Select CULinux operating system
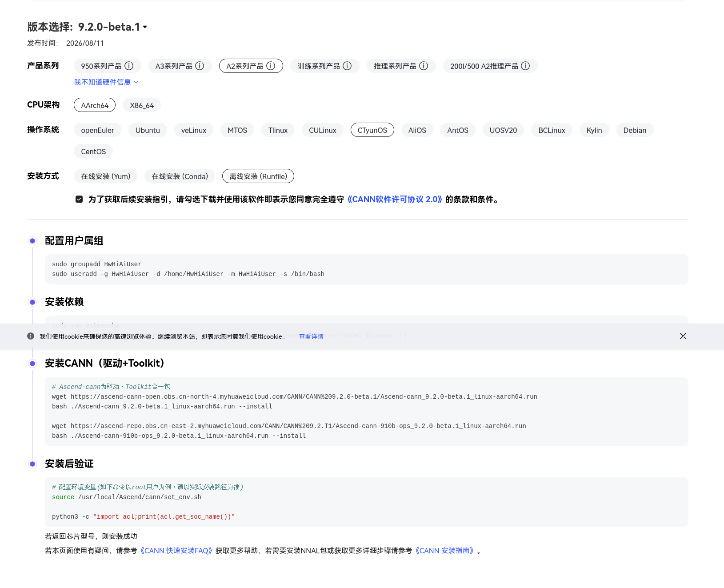 pyautogui.click(x=323, y=130)
